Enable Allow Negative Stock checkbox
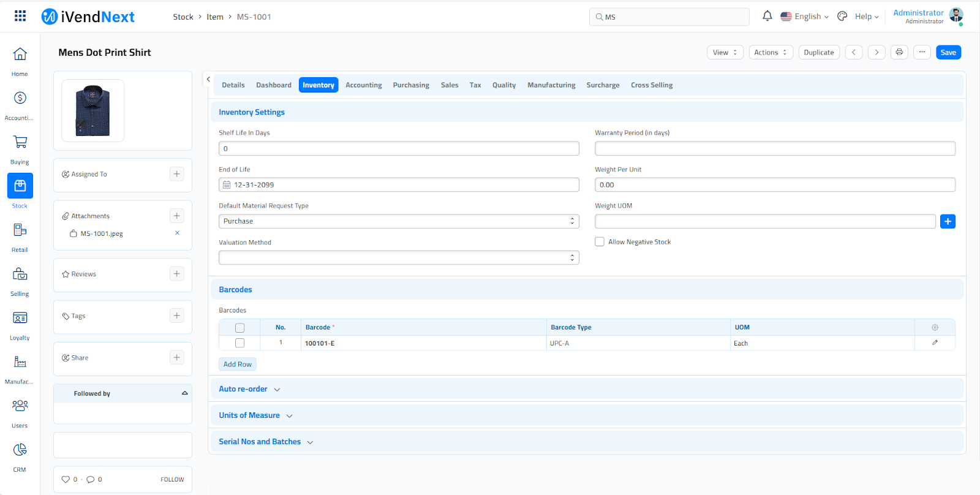980x495 pixels. point(600,242)
